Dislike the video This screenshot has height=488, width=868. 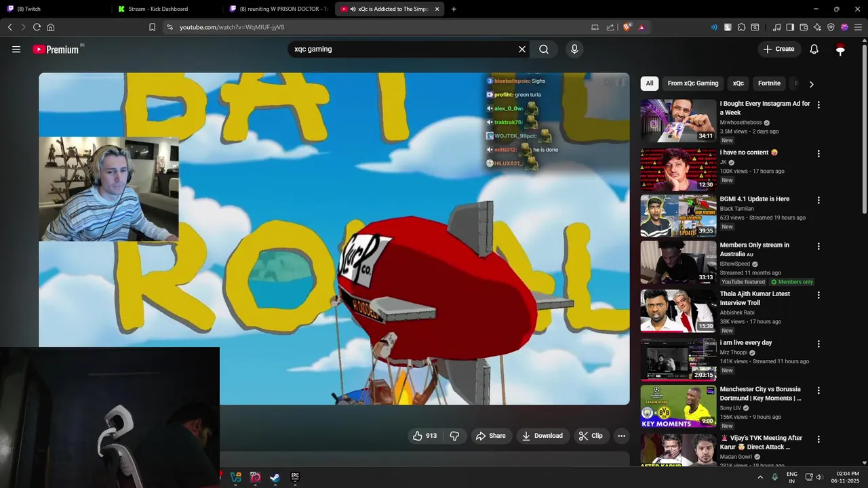455,436
